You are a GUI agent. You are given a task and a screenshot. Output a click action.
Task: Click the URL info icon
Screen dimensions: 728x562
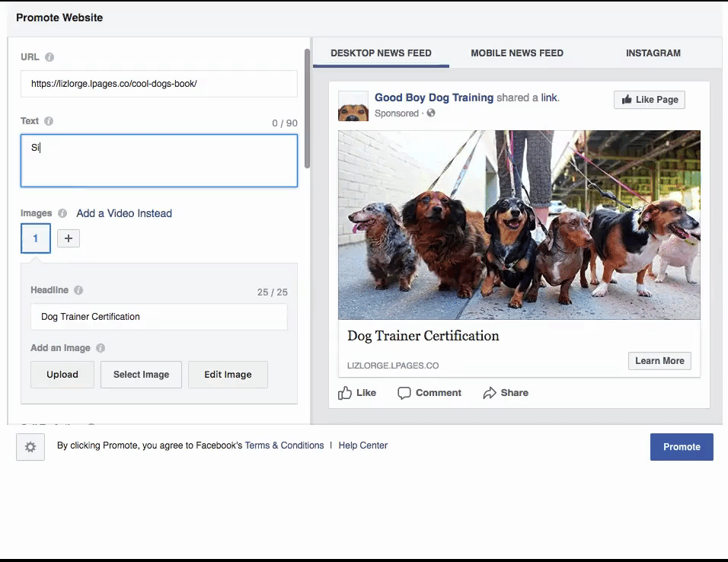coord(49,57)
